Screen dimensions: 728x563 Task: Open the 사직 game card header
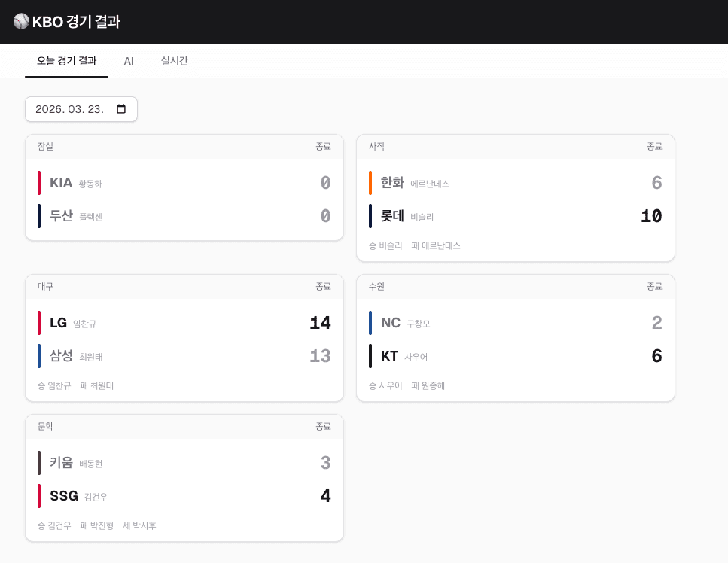(516, 147)
